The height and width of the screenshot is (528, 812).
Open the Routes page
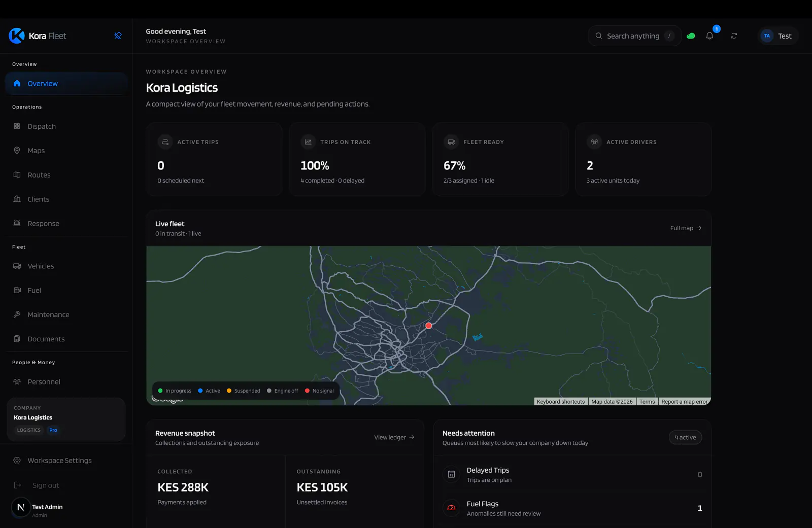coord(66,175)
